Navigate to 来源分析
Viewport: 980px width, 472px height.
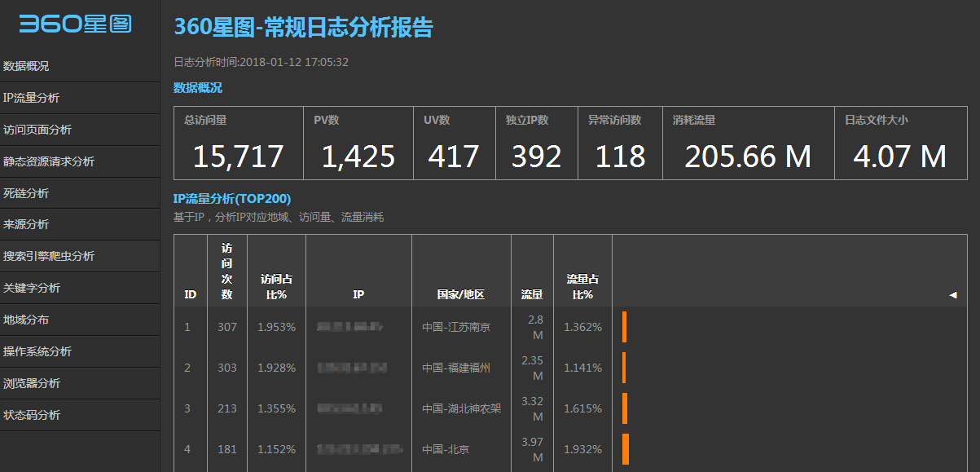(x=80, y=224)
